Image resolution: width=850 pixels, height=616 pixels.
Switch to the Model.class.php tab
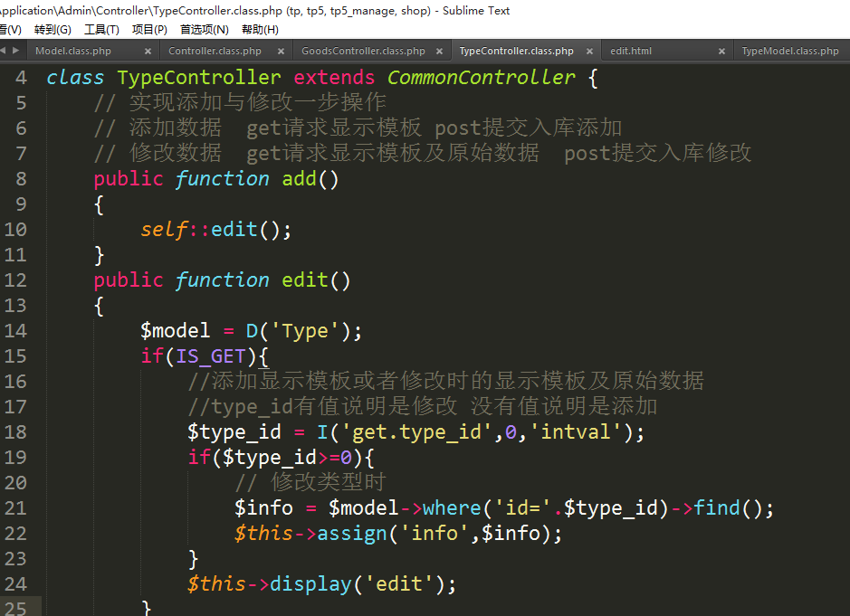coord(73,52)
